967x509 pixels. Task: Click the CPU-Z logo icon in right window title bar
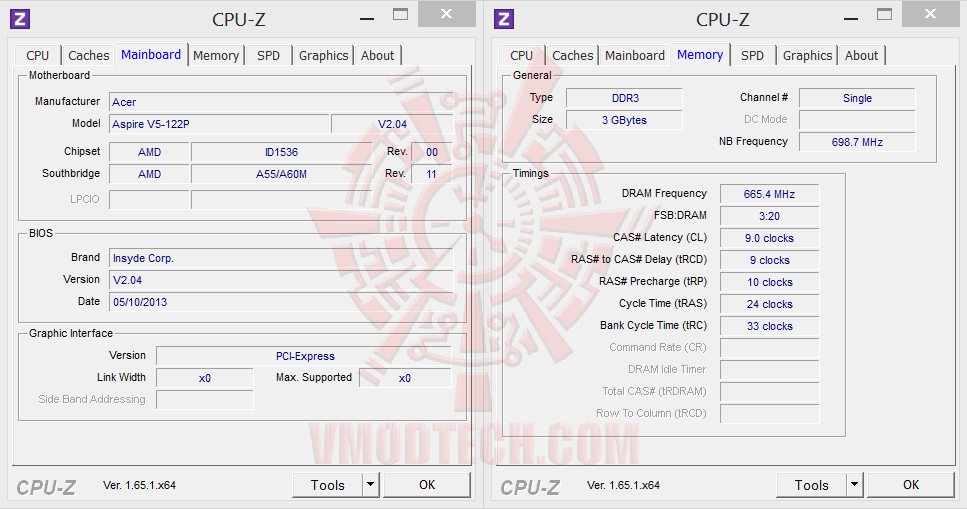[x=504, y=19]
